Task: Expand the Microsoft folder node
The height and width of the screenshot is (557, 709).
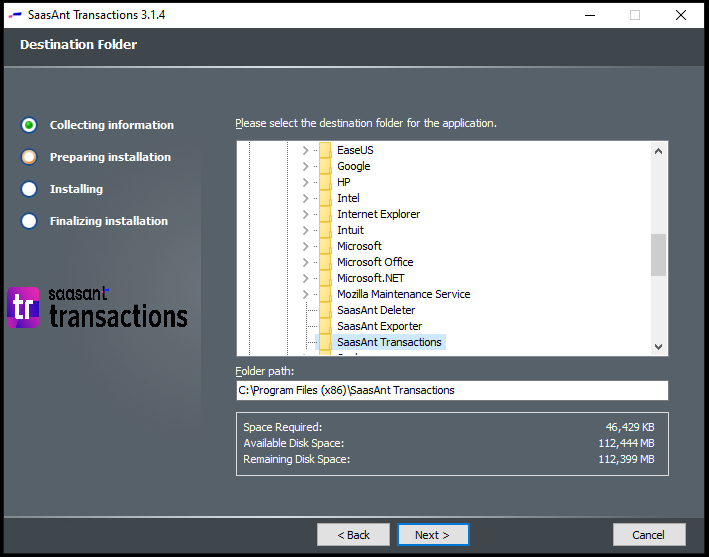Action: click(x=306, y=246)
